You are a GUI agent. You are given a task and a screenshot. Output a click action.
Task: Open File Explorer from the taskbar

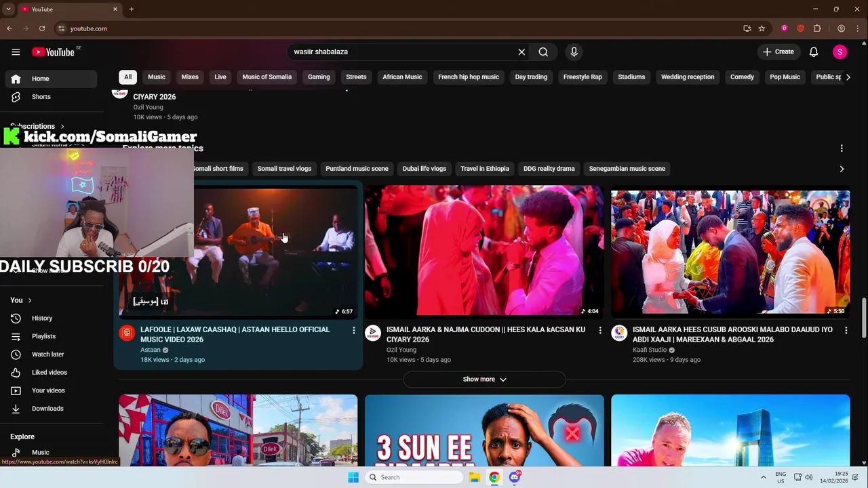point(475,477)
